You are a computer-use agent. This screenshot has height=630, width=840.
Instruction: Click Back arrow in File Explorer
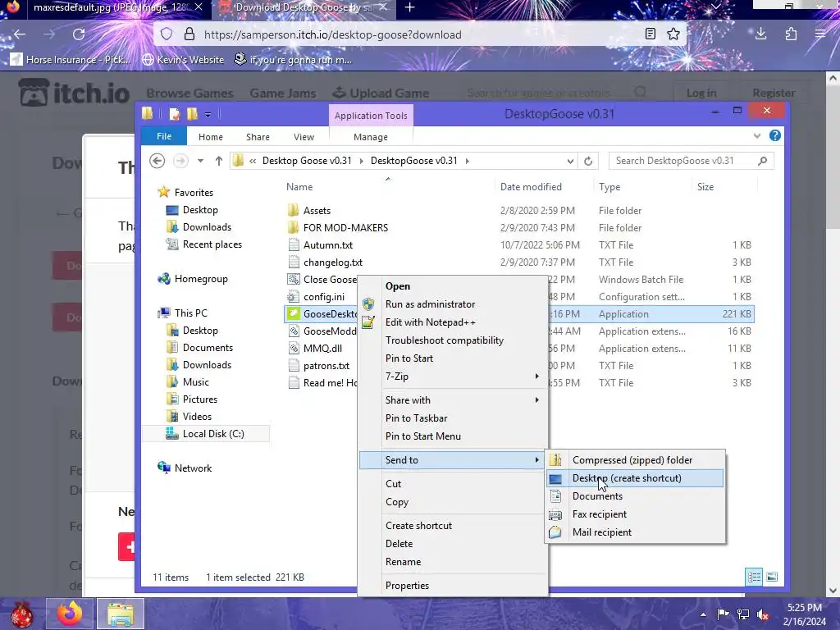157,161
